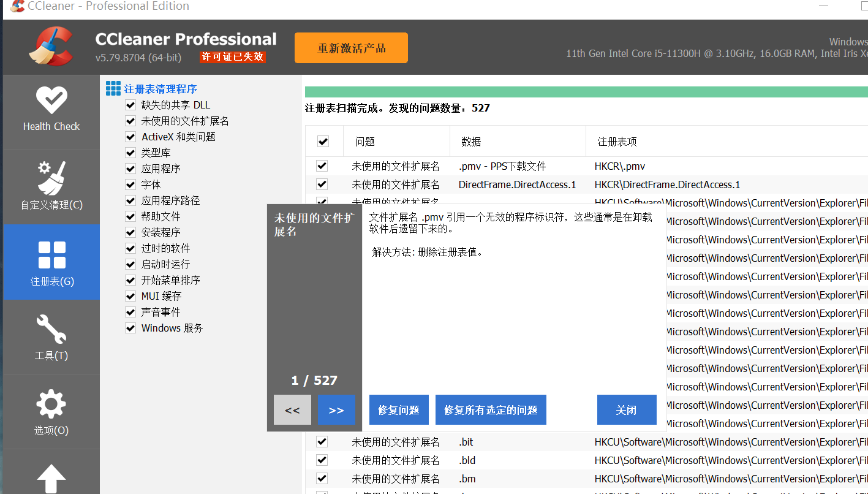Select the .pmv - PPS下载文件 cell
This screenshot has width=868, height=494.
point(502,166)
